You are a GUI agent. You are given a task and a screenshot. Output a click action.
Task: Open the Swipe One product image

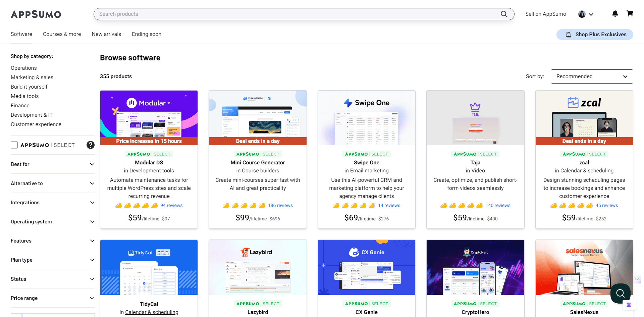(367, 118)
